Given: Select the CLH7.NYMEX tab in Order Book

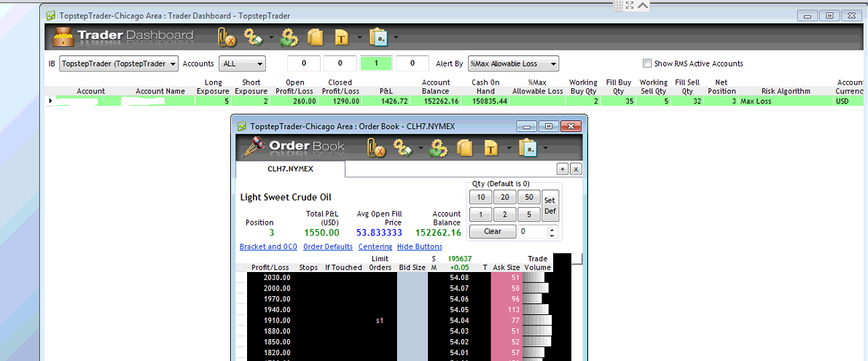Looking at the screenshot, I should 291,169.
